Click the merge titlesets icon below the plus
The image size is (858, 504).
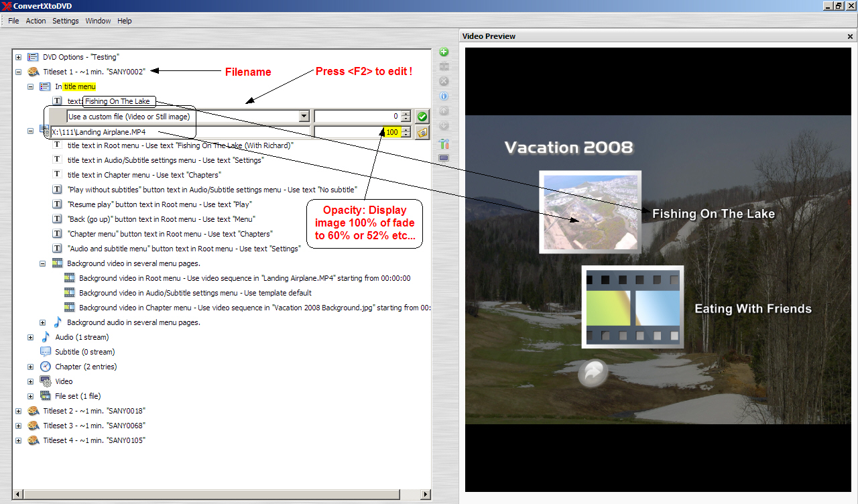(x=444, y=67)
